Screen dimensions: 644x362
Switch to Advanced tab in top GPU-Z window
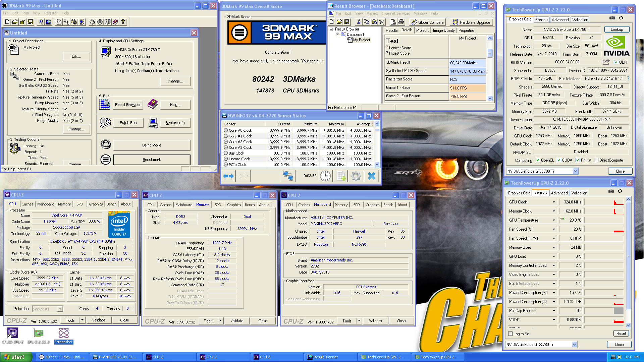tap(560, 19)
